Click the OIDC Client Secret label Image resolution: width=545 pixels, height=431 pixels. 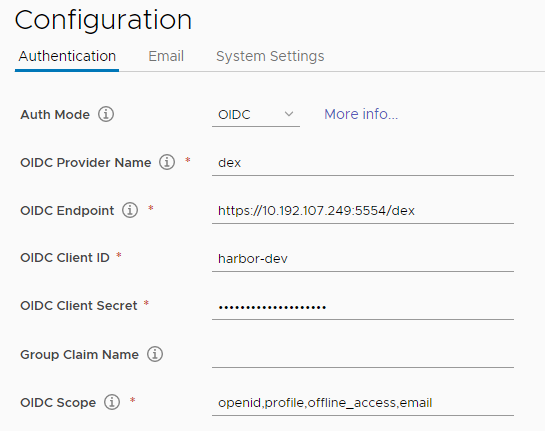79,306
